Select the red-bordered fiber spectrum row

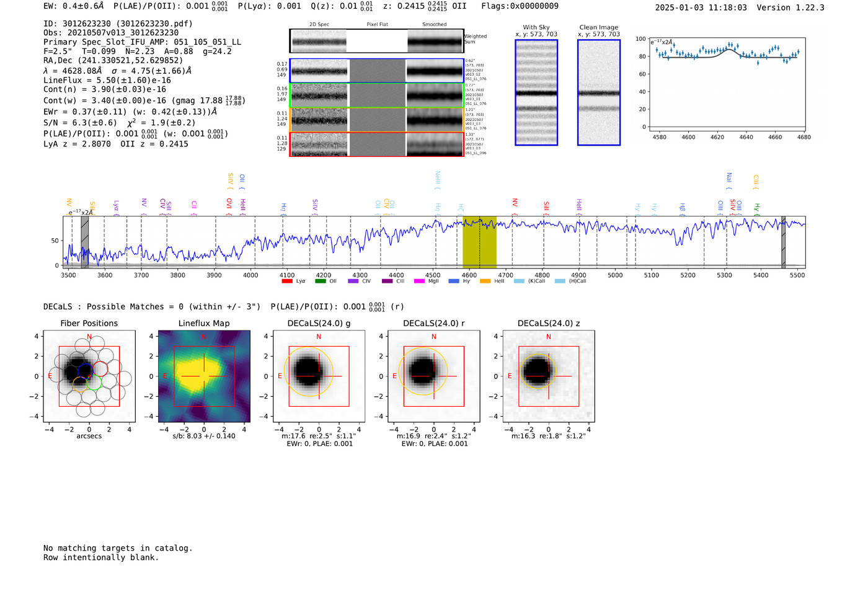(x=376, y=144)
